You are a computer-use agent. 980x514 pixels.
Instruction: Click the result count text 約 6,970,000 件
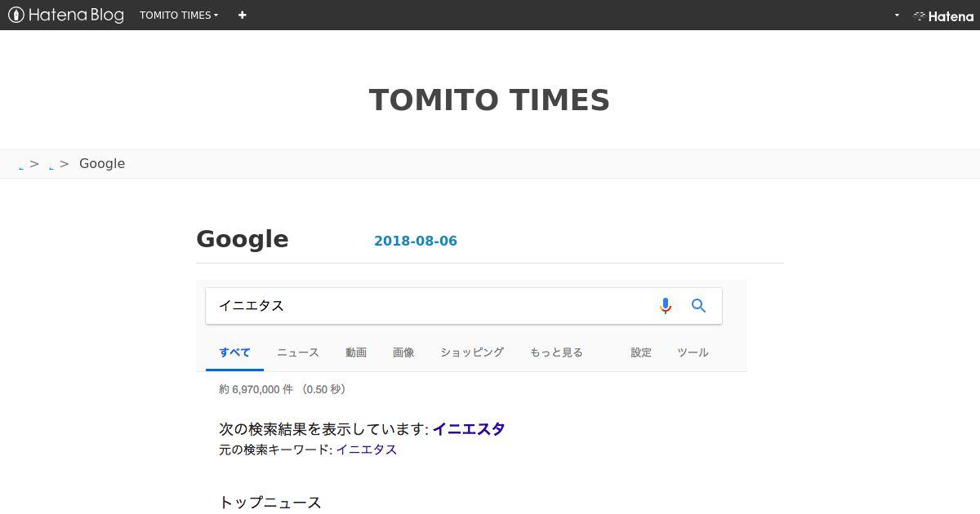[256, 389]
